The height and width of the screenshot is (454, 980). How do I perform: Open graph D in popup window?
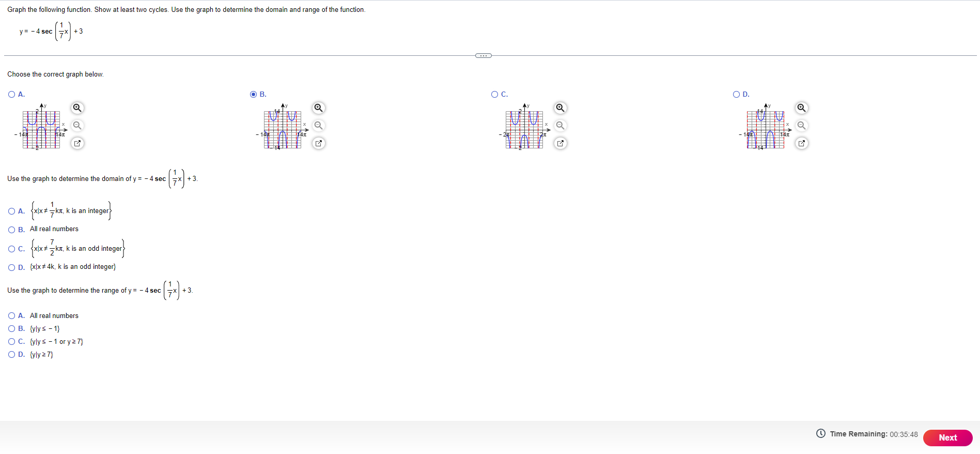pyautogui.click(x=801, y=143)
